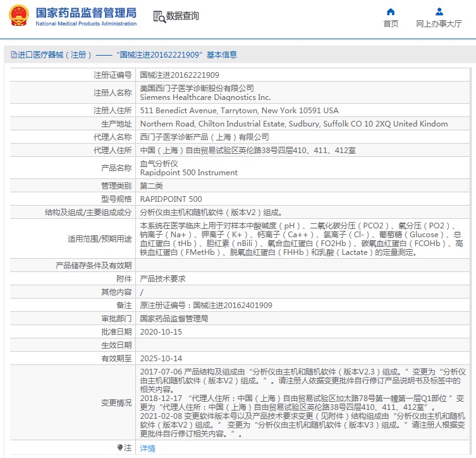
Task: Select Rapidpoint 500 Instrument text
Action: click(188, 173)
